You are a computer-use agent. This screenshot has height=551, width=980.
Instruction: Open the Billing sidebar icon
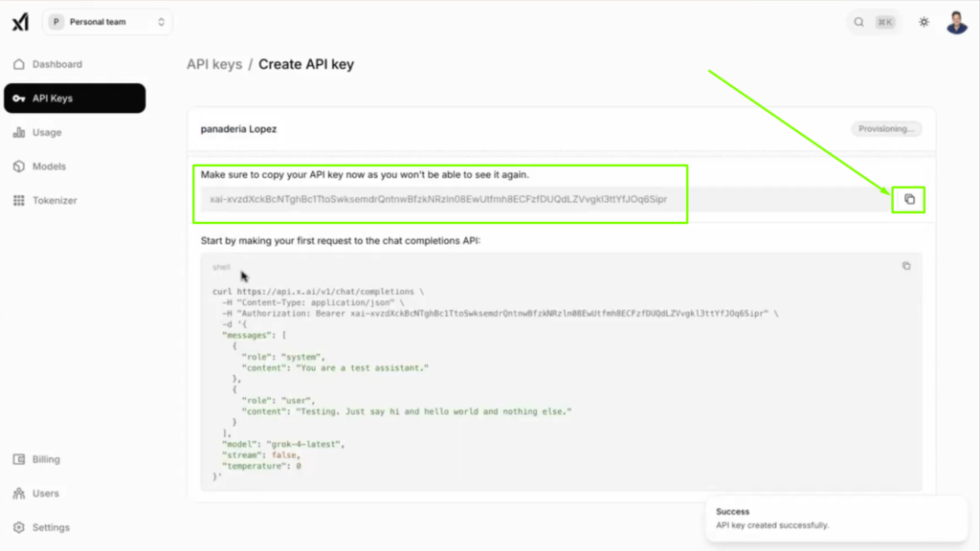(20, 459)
